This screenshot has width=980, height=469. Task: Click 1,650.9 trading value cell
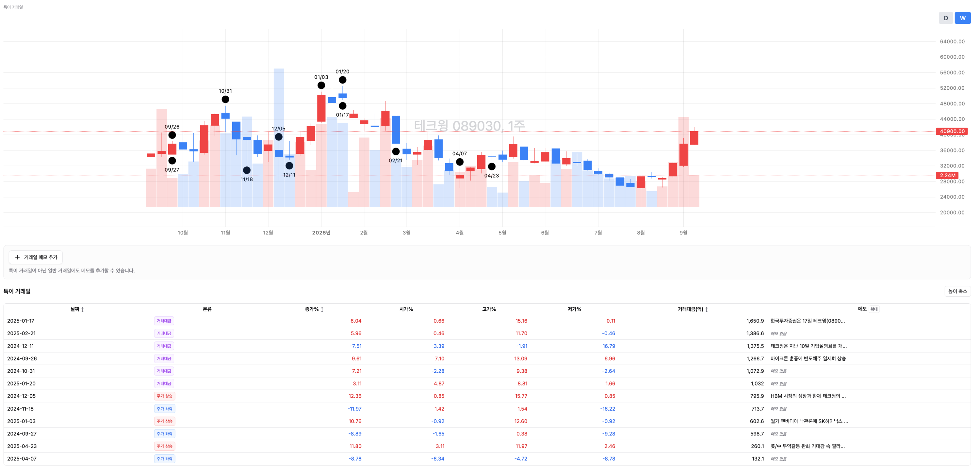755,321
